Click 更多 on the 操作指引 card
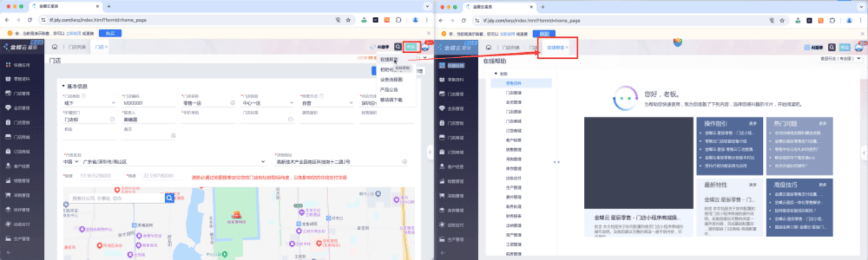 [x=753, y=124]
